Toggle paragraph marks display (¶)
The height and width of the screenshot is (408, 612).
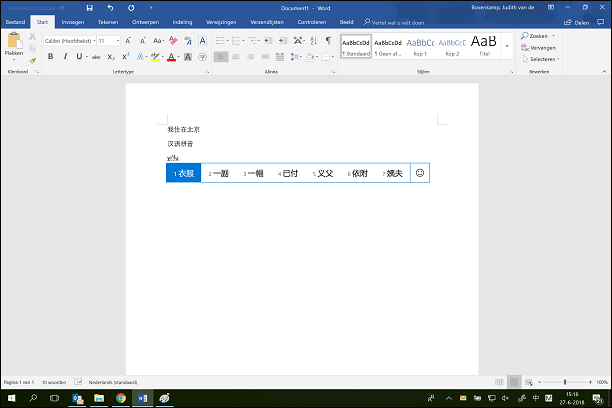pos(328,41)
